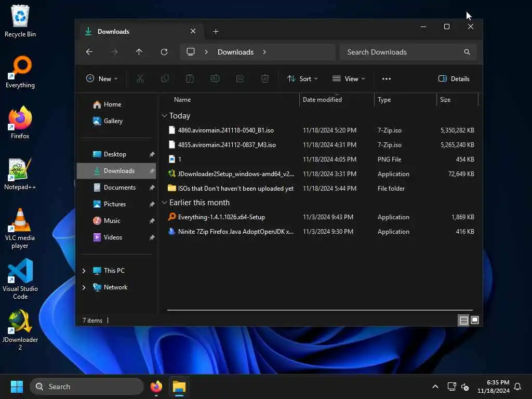
Task: Select the VLC media player shortcut
Action: 20,229
